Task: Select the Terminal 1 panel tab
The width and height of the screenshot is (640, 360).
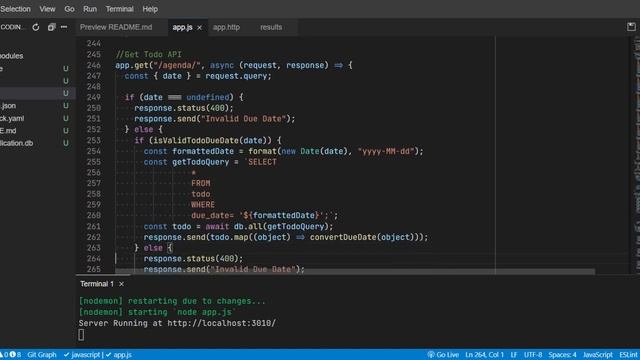Action: 97,284
